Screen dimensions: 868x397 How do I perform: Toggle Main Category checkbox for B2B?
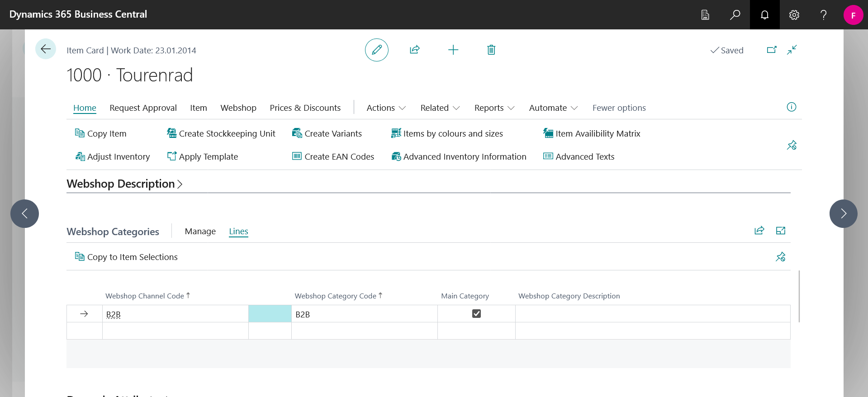476,313
